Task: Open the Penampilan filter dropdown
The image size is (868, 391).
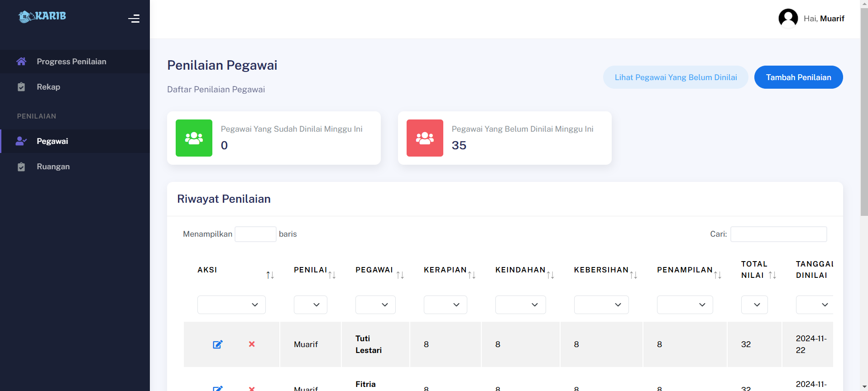Action: pos(685,305)
